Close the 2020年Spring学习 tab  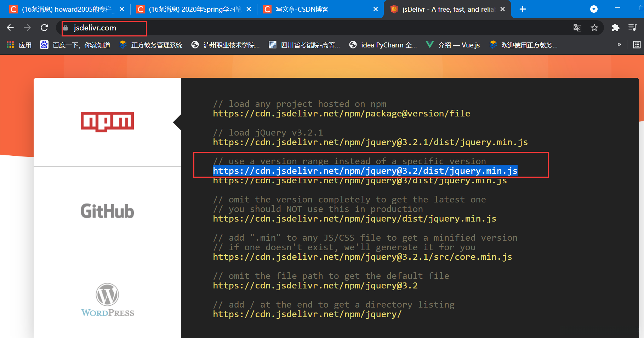click(249, 9)
